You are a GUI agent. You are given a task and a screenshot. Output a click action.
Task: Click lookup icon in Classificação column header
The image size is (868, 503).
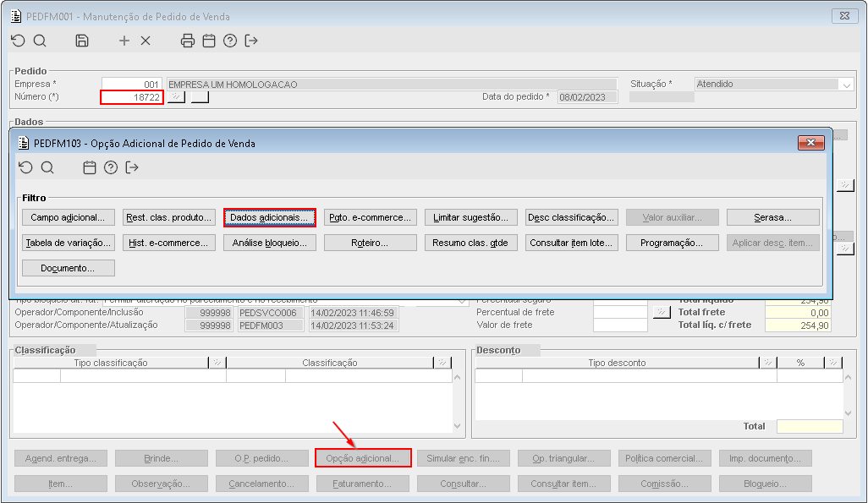442,363
